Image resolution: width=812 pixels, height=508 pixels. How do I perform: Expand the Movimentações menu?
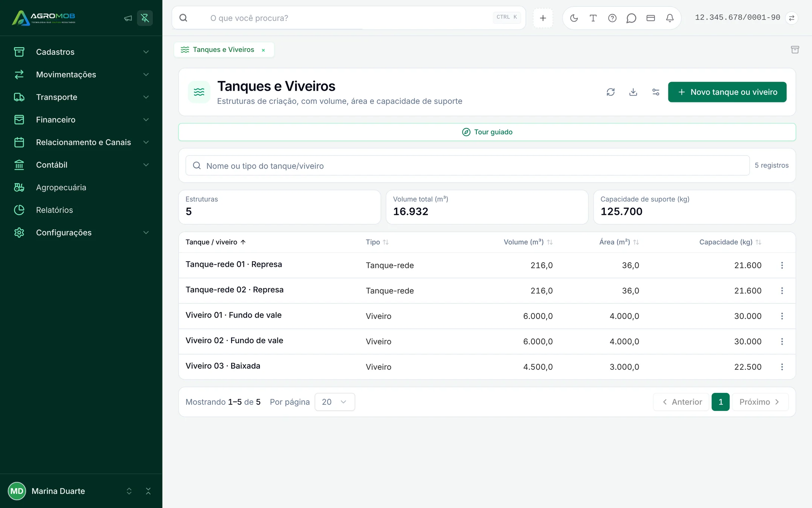pyautogui.click(x=81, y=75)
